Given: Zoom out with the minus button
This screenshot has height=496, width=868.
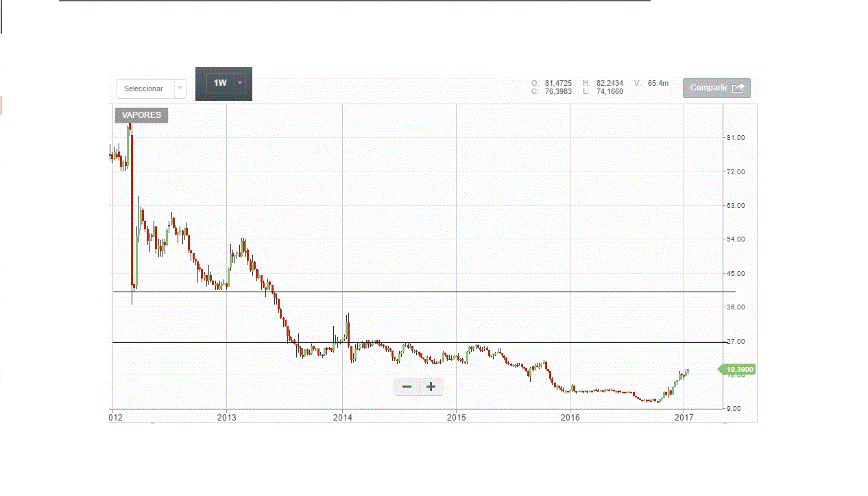Looking at the screenshot, I should (x=407, y=387).
